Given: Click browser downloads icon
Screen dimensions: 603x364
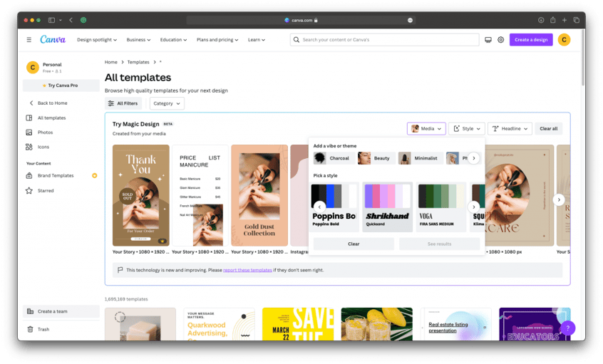Looking at the screenshot, I should click(541, 20).
